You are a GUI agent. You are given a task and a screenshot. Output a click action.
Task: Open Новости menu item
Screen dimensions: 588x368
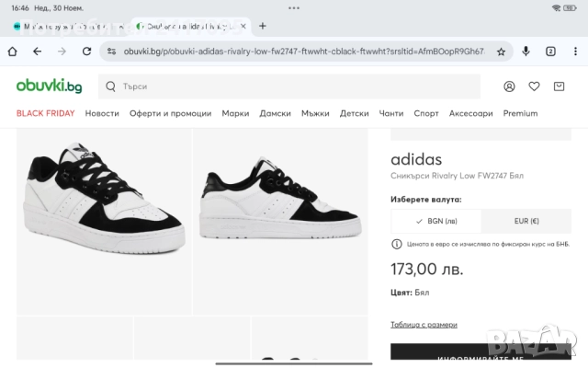tap(102, 113)
